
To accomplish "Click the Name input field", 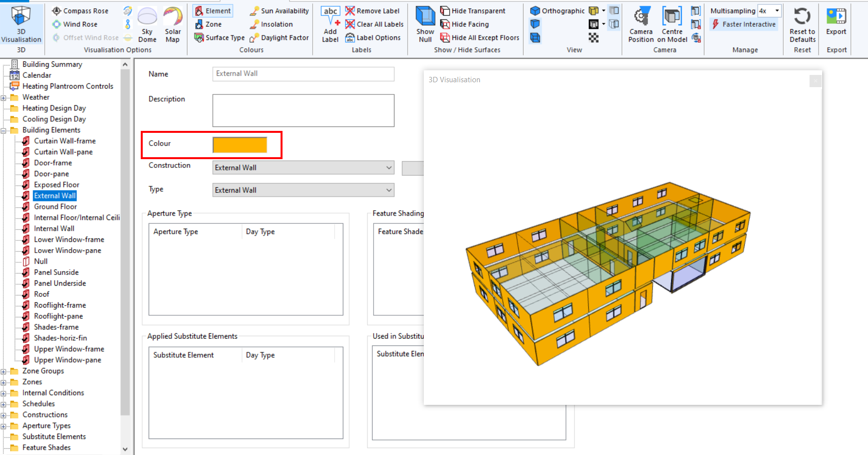I will (303, 73).
